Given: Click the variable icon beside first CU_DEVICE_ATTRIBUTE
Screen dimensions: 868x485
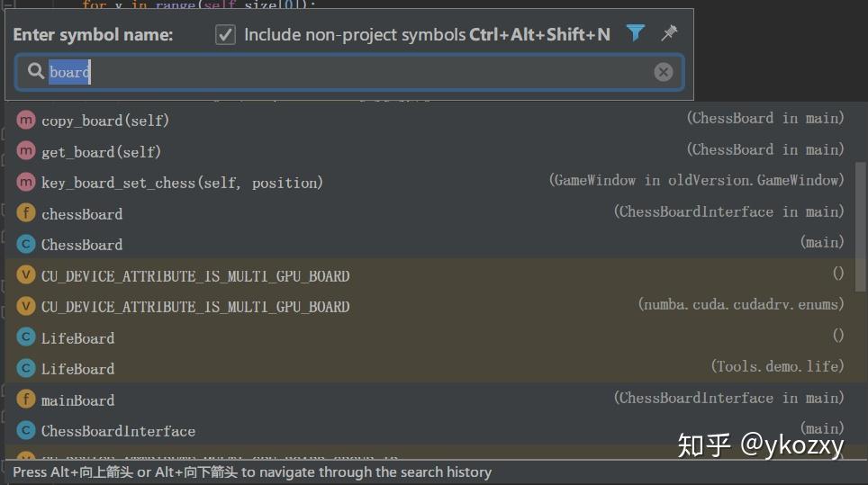Looking at the screenshot, I should coord(26,274).
